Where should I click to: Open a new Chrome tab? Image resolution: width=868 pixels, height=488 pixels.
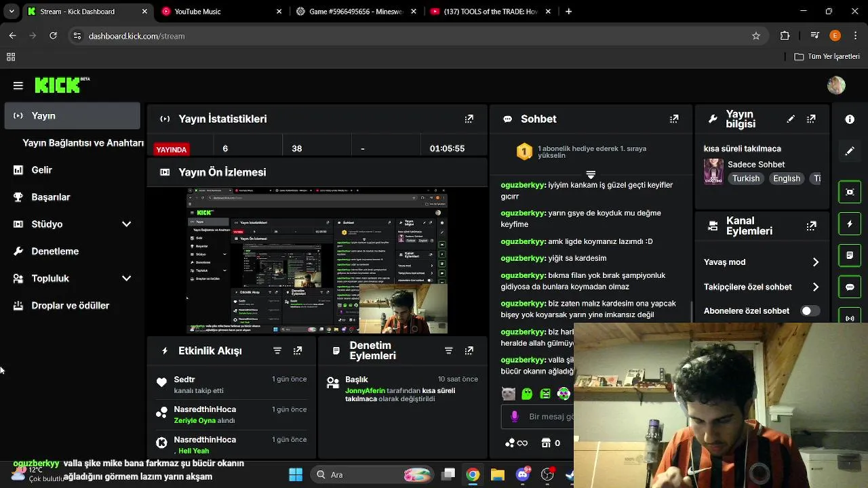click(x=568, y=12)
